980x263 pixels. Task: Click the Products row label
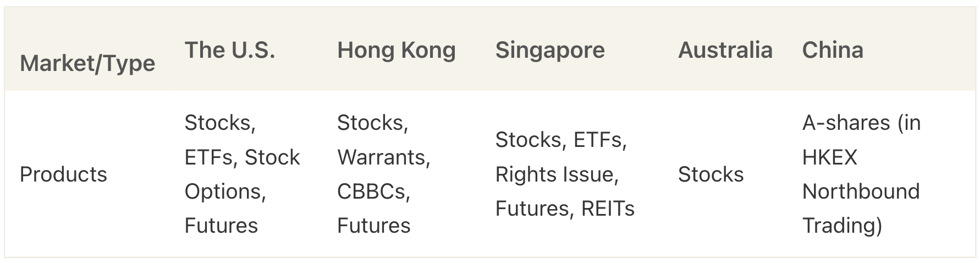point(63,174)
